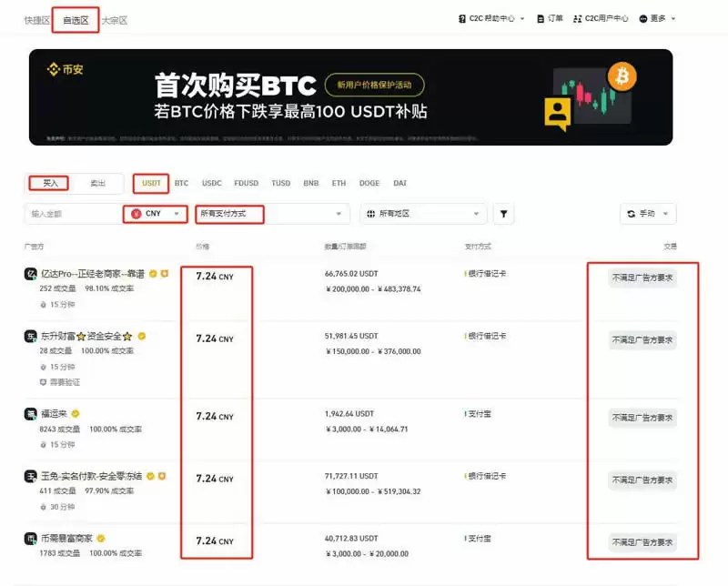The image size is (728, 586).
Task: Open 所有地区 region dropdown
Action: (x=421, y=214)
